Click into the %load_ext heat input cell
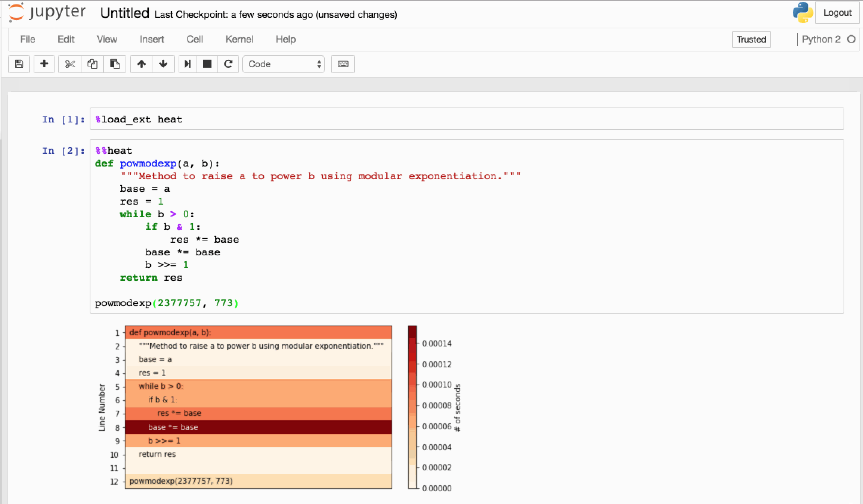 tap(466, 119)
